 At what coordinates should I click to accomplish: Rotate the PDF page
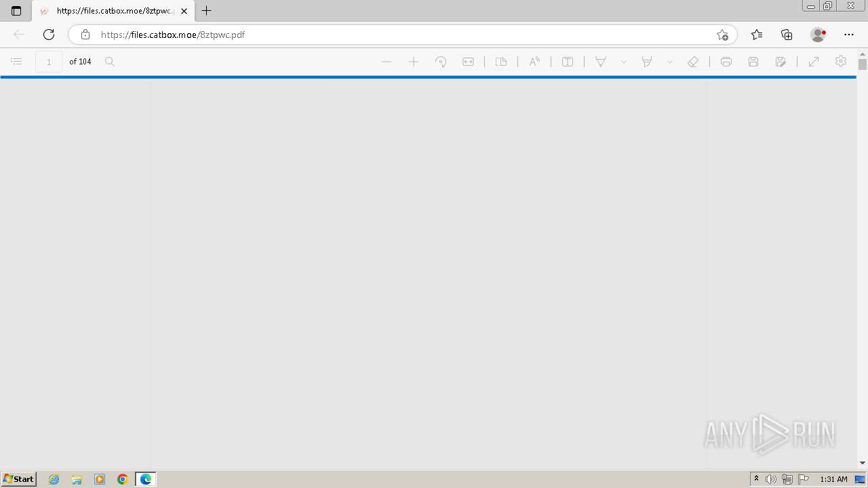pos(441,62)
